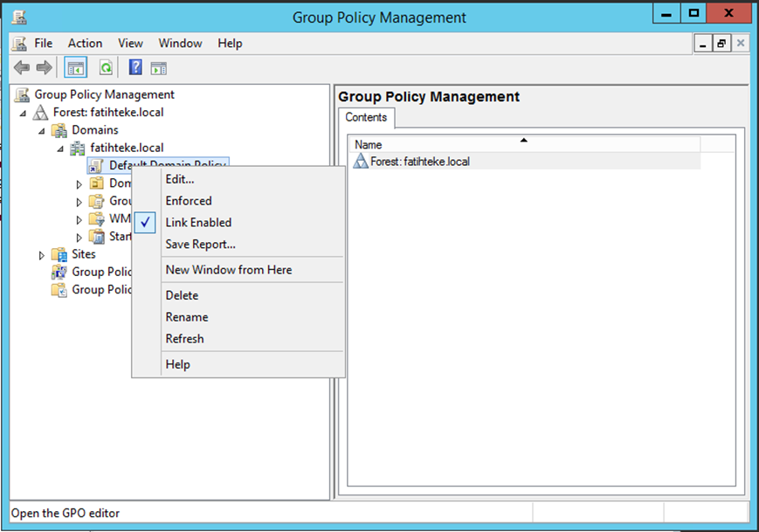Click the Domains folder icon
Screen dimensions: 759x532
click(x=59, y=130)
